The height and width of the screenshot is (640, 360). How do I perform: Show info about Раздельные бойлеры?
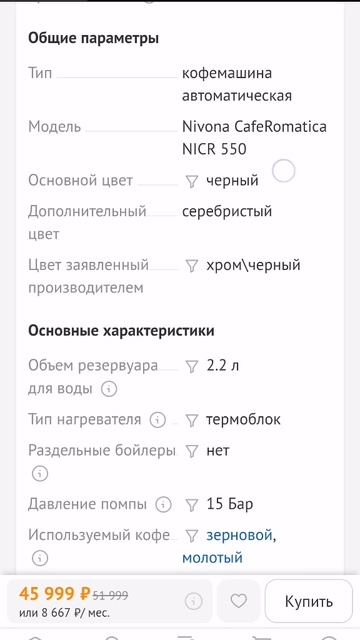tap(40, 474)
